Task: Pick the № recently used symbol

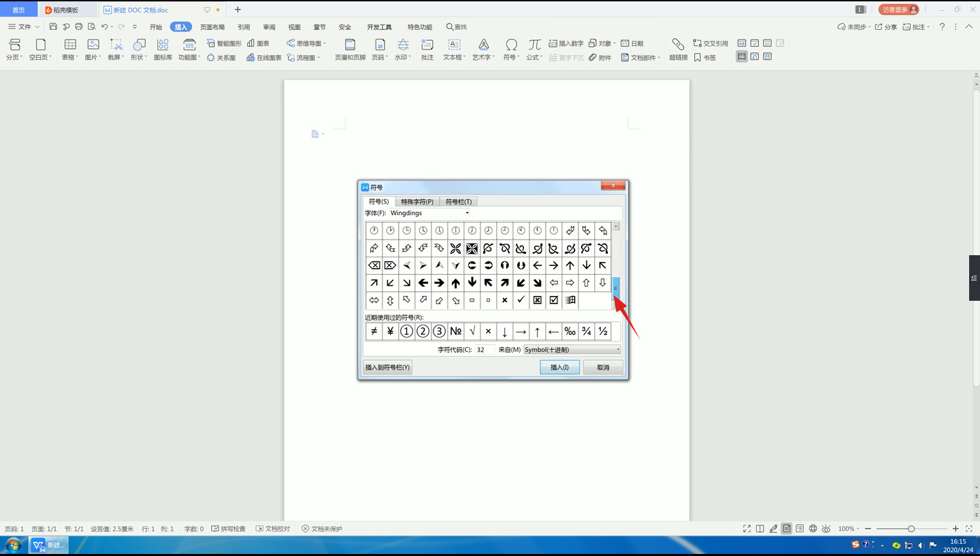Action: point(455,331)
